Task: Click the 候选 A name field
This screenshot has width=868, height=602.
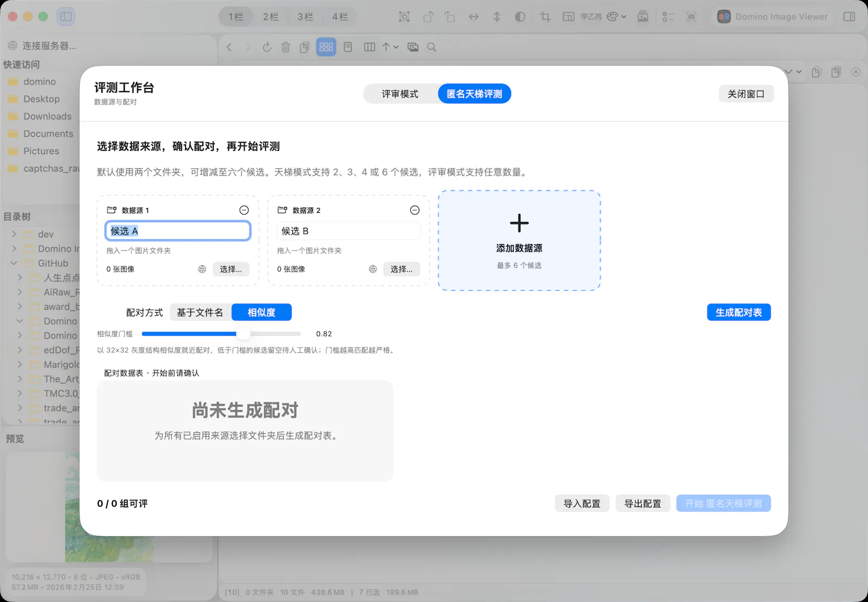Action: pos(178,231)
